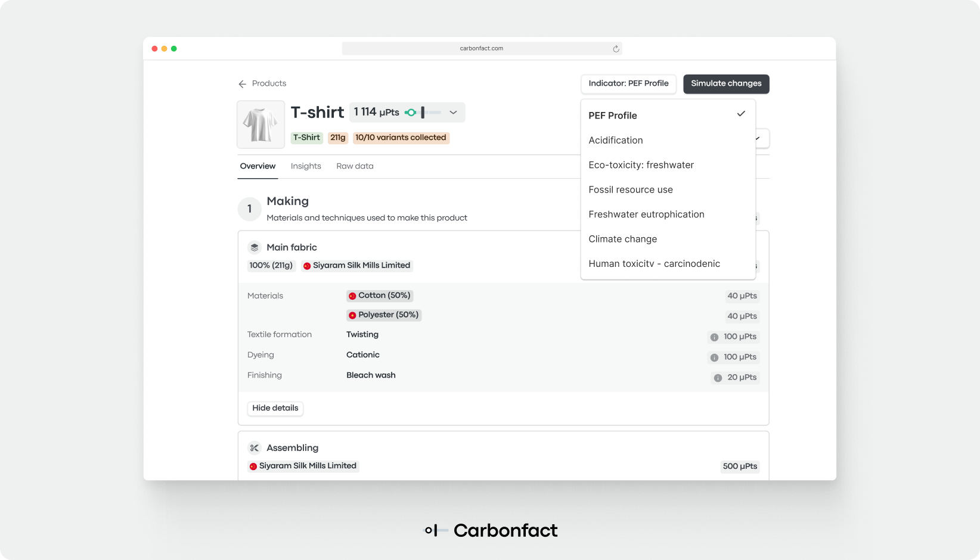Click the Bleach wash finishing value
This screenshot has width=980, height=560.
[x=371, y=375]
